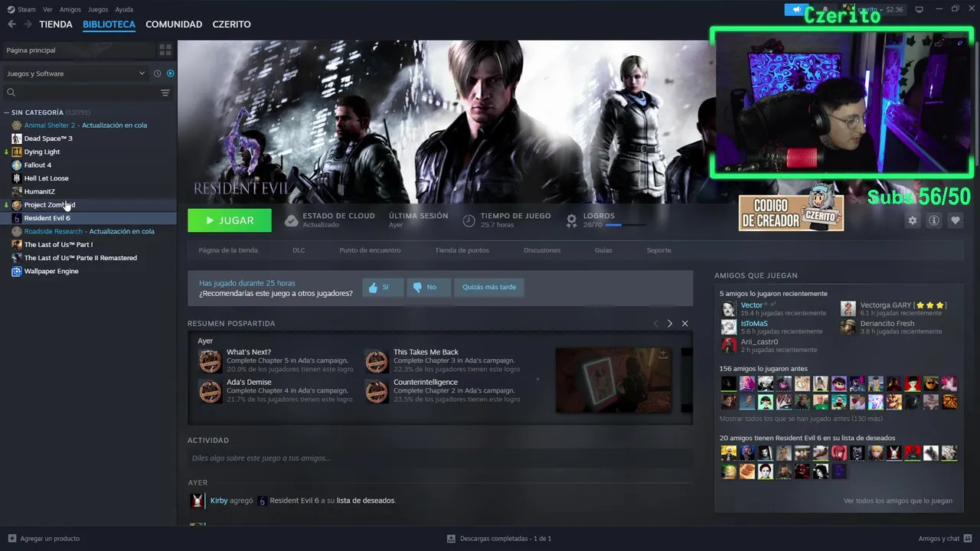The image size is (980, 551).
Task: Open the post-game screenshot thumbnail
Action: 613,380
